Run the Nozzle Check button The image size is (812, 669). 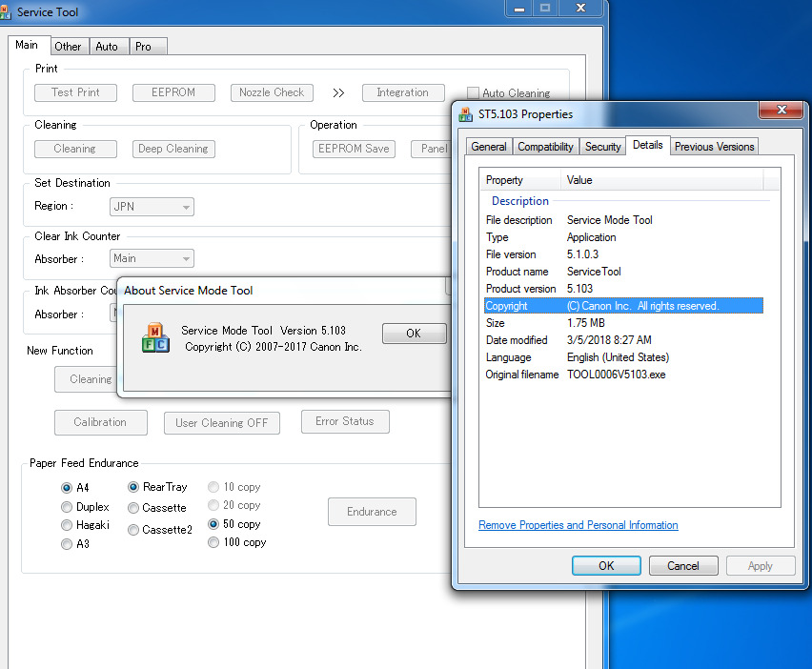click(x=272, y=92)
